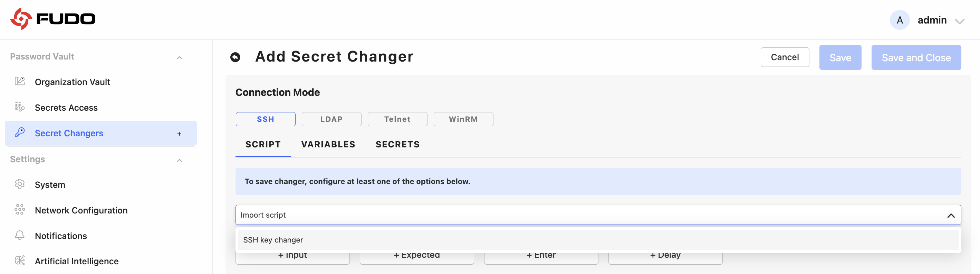Click the Secret Changers key icon
Viewport: 980px width, 274px height.
19,132
